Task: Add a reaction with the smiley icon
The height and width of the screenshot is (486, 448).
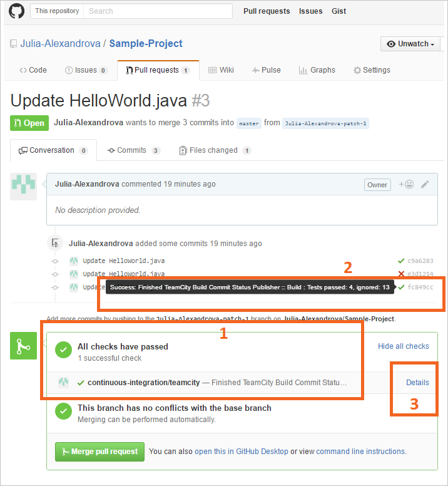Action: [x=406, y=184]
